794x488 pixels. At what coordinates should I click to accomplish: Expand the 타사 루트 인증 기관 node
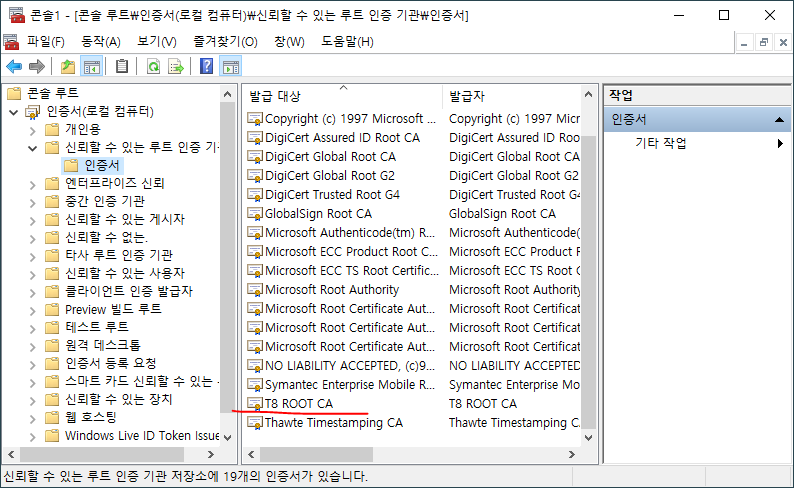[x=33, y=257]
